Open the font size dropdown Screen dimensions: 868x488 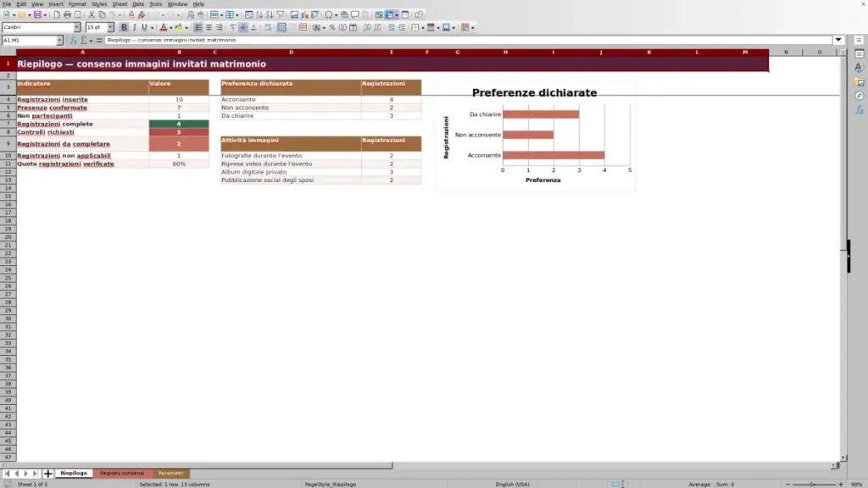110,28
